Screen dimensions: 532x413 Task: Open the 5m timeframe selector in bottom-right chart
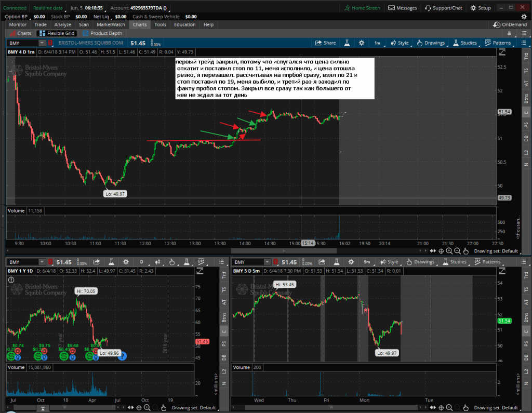point(367,262)
